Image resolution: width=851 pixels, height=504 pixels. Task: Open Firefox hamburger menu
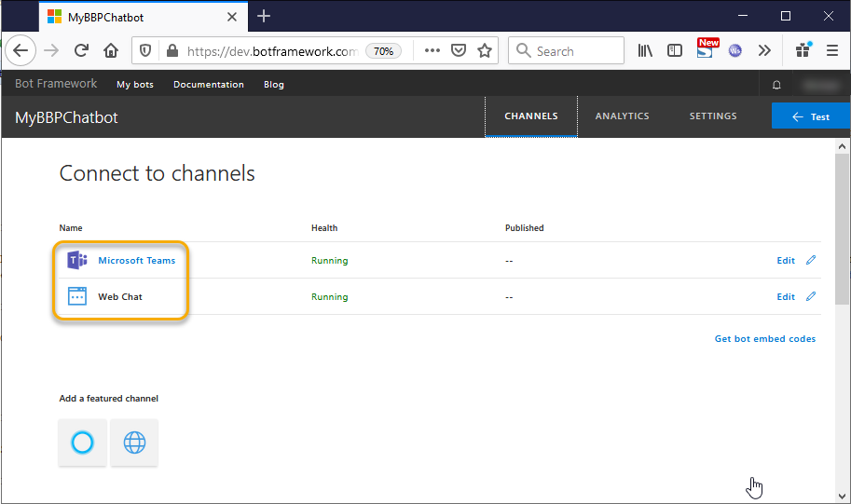tap(832, 51)
